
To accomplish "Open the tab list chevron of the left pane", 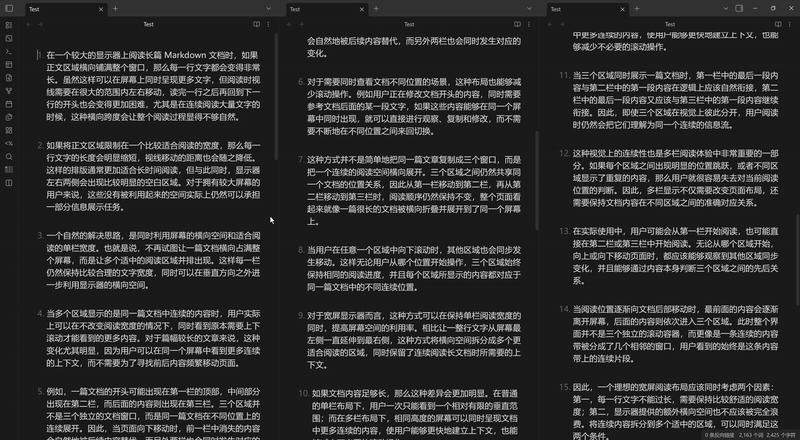I will 268,9.
